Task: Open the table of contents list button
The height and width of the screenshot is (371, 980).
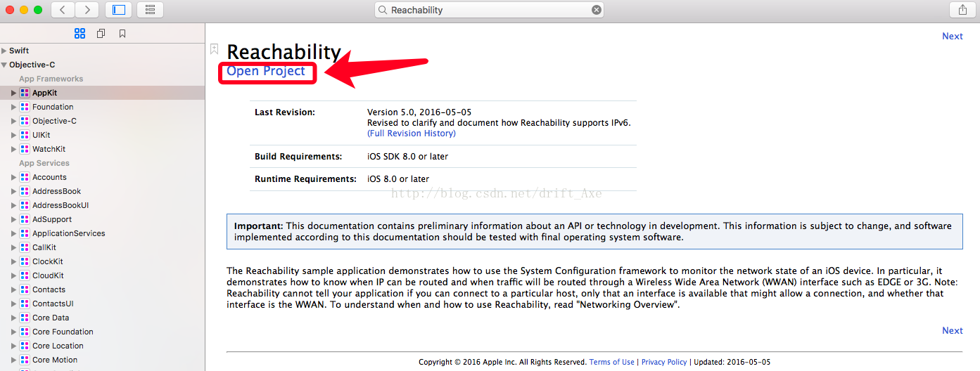Action: [x=151, y=10]
